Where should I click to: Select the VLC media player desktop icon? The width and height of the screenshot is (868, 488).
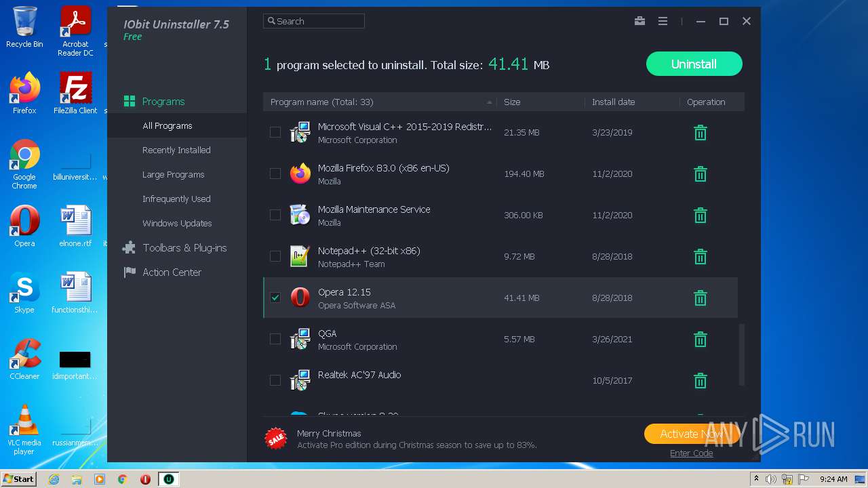coord(24,430)
